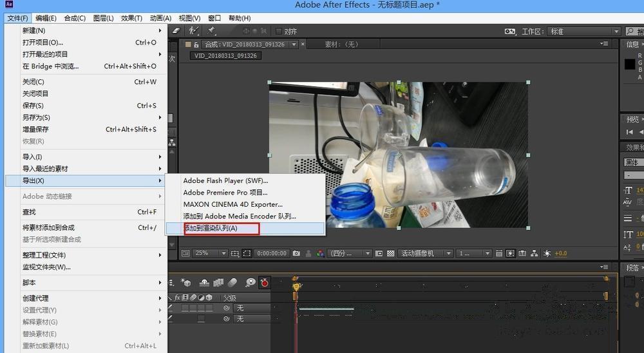Click the composition lock icon
This screenshot has width=644, height=353.
(196, 44)
